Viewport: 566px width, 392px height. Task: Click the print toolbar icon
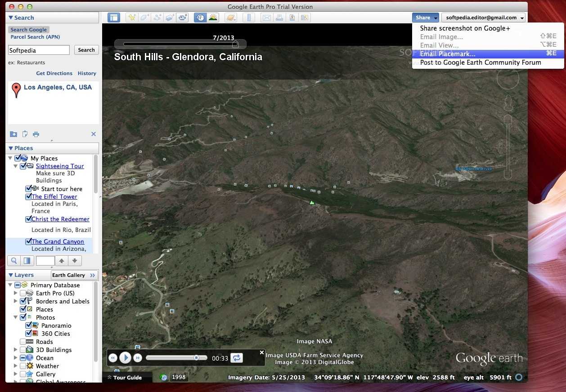[x=279, y=18]
